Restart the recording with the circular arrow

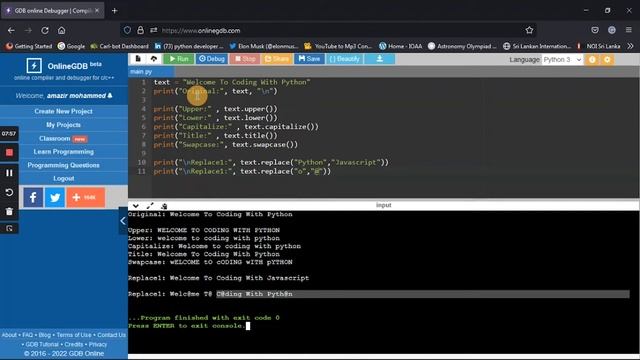coord(9,192)
